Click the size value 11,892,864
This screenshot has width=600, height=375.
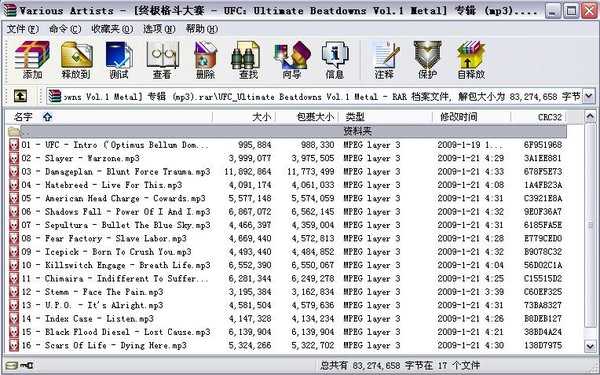248,172
